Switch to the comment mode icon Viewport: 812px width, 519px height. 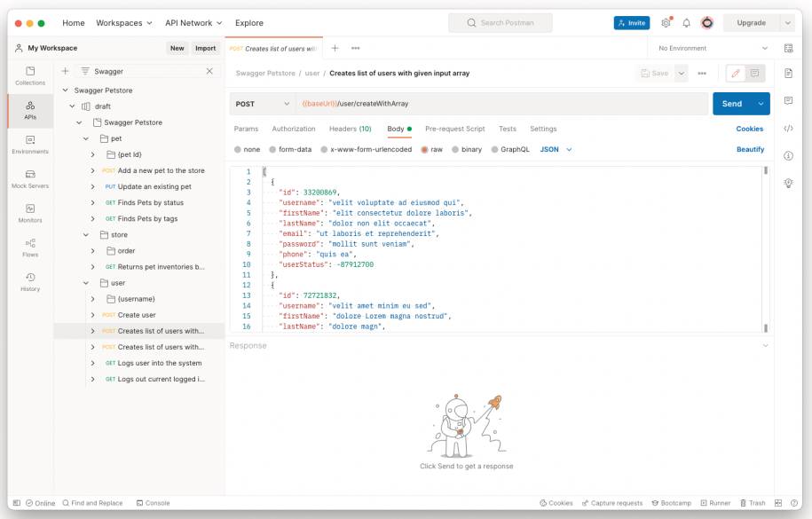[754, 73]
